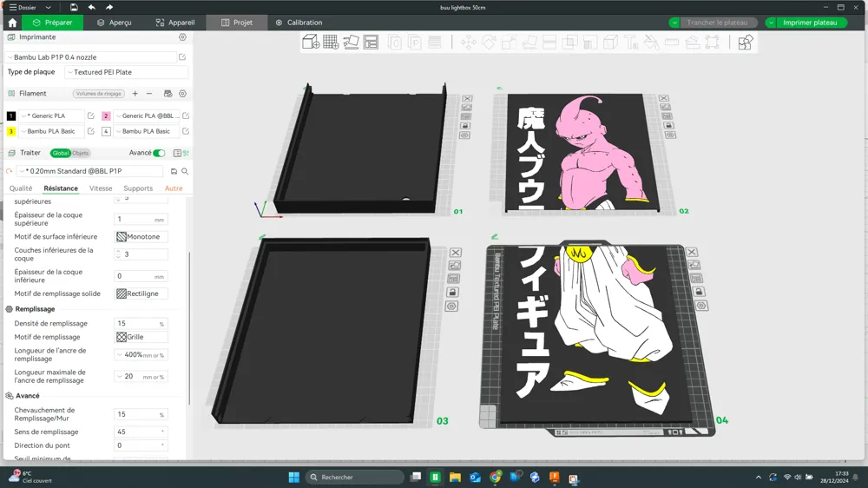
Task: Open filament 2 Generic PLA @BBL dropdown
Action: [147, 115]
